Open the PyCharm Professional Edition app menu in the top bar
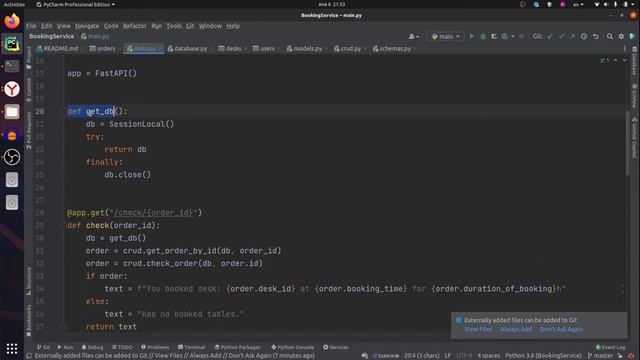Image resolution: width=640 pixels, height=360 pixels. [76, 4]
